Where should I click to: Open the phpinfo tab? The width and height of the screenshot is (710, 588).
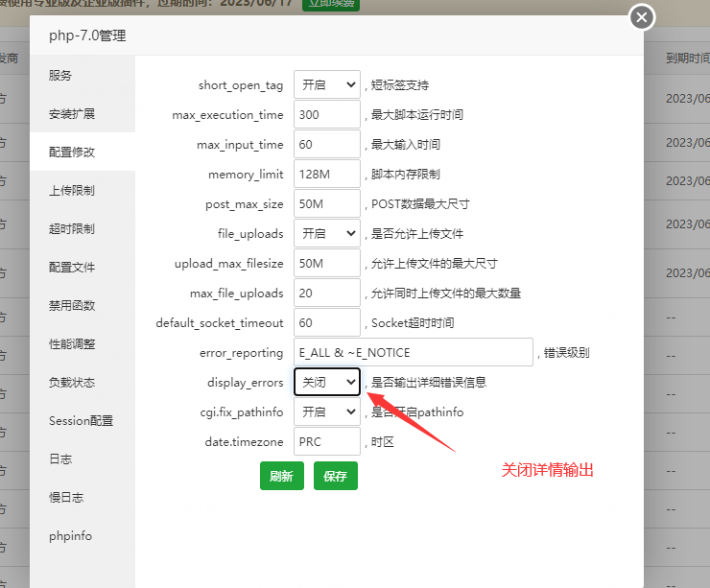[x=83, y=536]
